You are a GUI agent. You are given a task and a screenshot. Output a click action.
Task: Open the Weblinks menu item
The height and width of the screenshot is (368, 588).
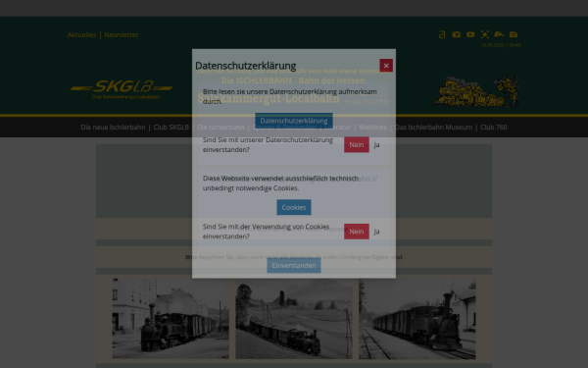pyautogui.click(x=372, y=128)
